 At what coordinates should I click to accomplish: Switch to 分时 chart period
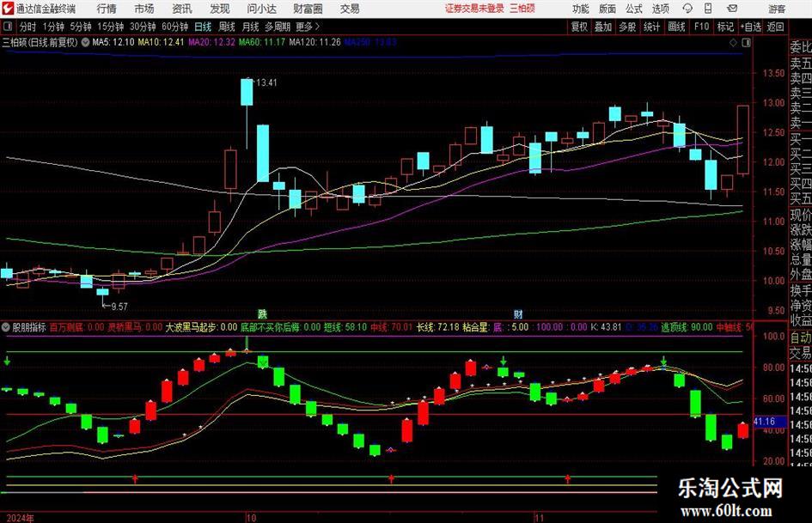(x=28, y=27)
